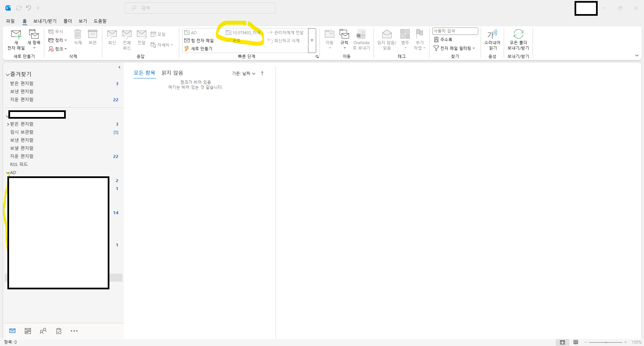Open the 보내기/받기 tab

[x=45, y=21]
